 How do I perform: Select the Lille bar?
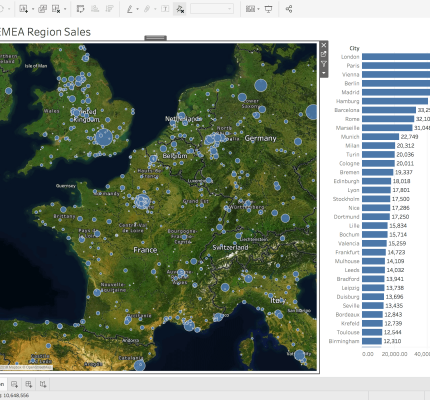pyautogui.click(x=375, y=226)
